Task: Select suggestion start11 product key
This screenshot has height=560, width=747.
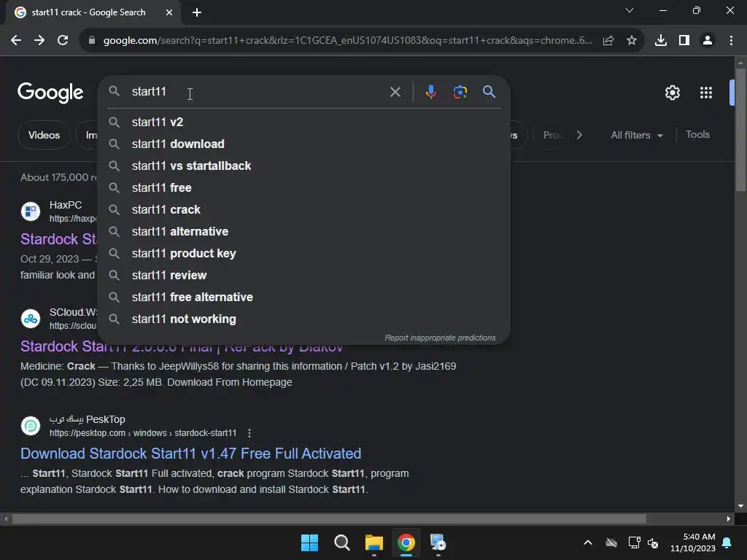Action: click(x=303, y=253)
